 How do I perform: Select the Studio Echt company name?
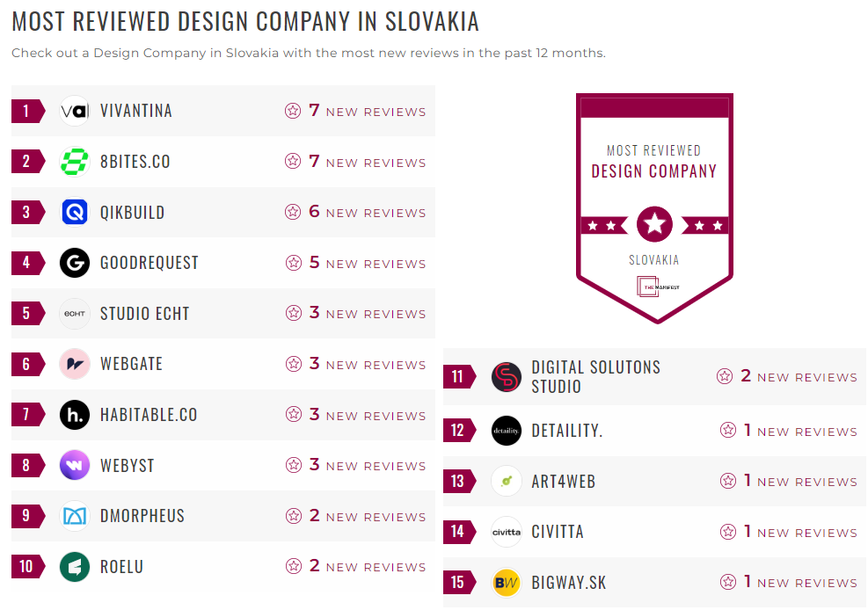(145, 314)
